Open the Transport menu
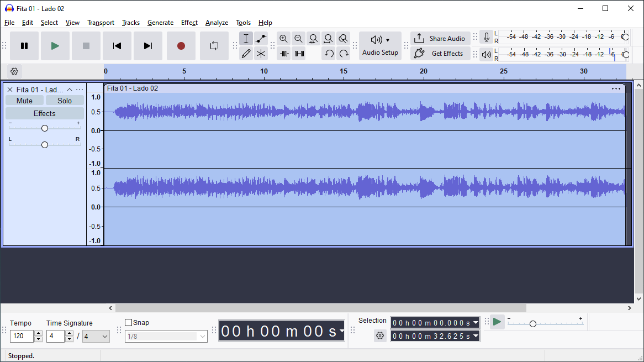 click(x=101, y=23)
